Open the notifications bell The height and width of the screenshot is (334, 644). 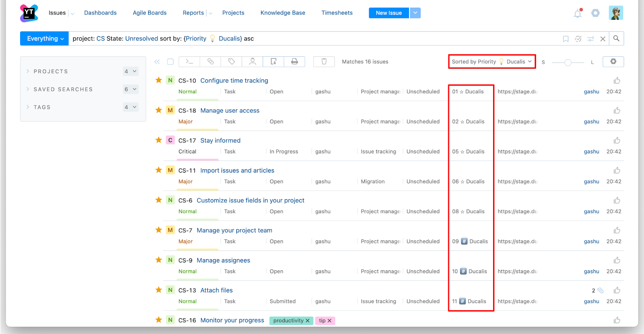point(578,13)
